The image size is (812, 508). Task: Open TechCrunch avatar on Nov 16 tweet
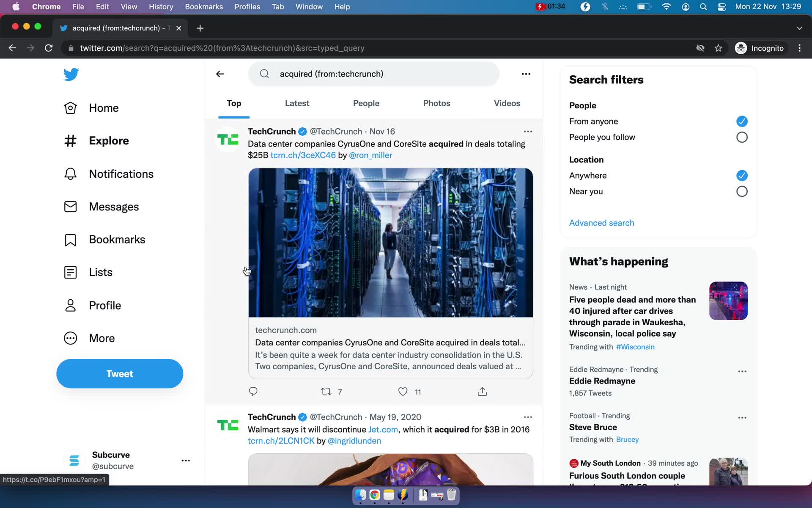point(228,139)
